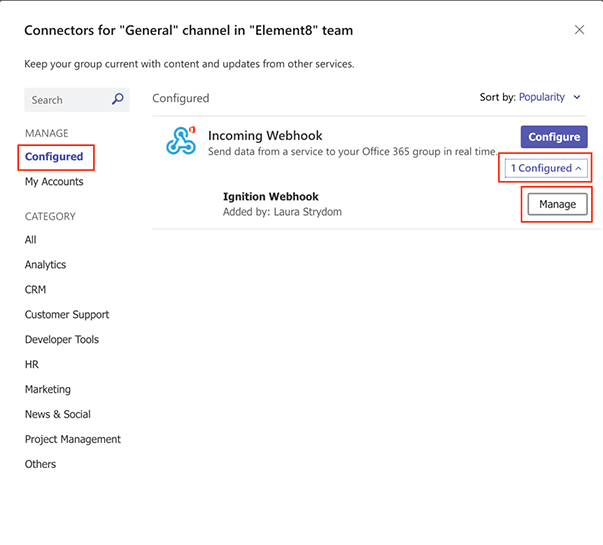
Task: Click Configure for Incoming Webhook
Action: pyautogui.click(x=554, y=137)
